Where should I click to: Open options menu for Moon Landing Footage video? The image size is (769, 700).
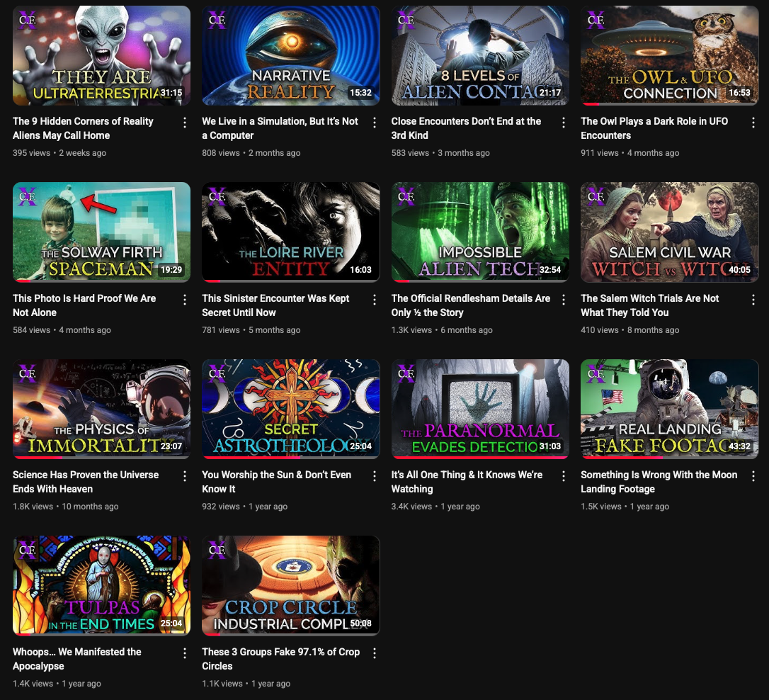point(753,476)
